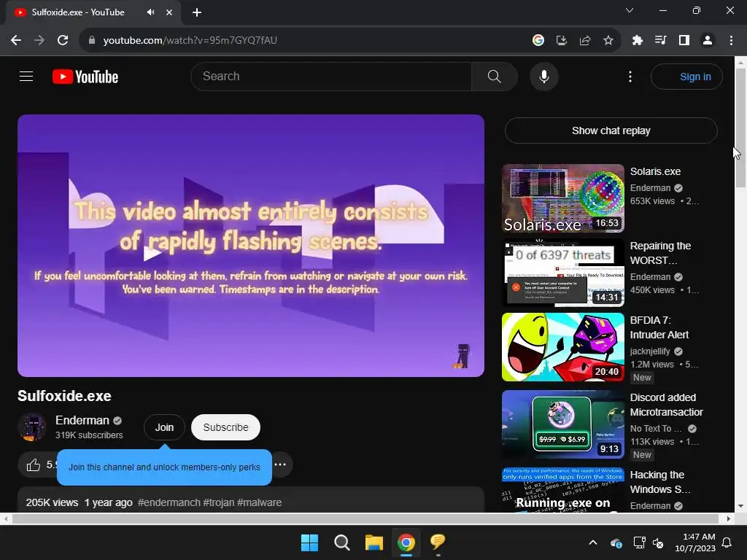Open more actions ellipsis under video
The width and height of the screenshot is (747, 560).
click(x=280, y=464)
